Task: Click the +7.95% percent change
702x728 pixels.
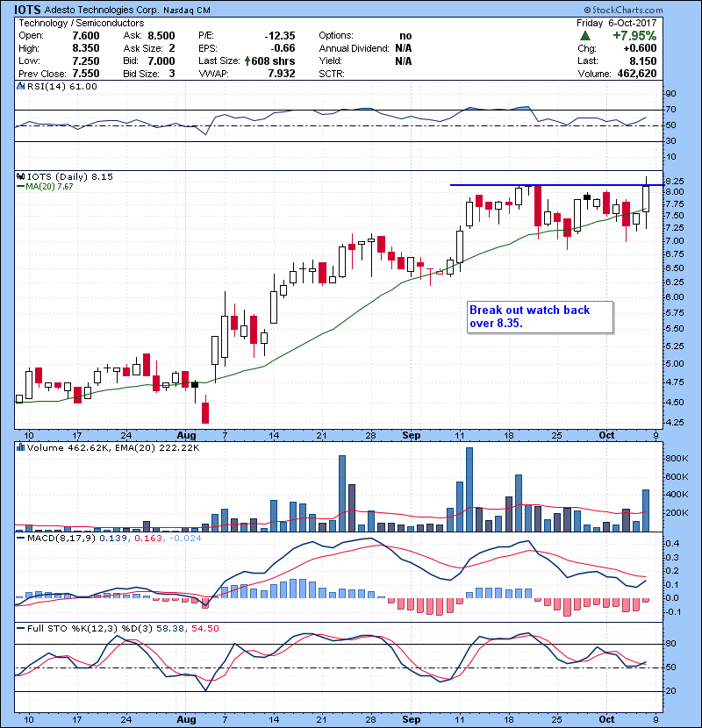Action: [634, 36]
